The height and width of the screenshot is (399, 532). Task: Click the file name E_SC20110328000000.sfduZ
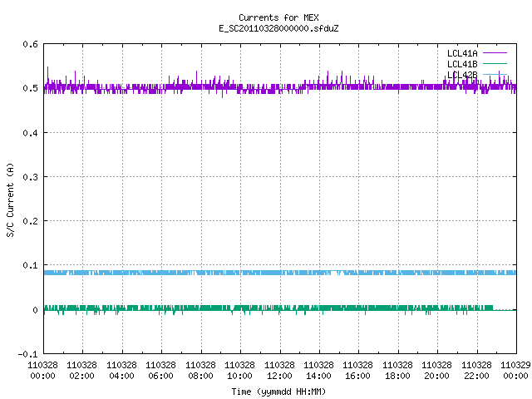coord(278,28)
